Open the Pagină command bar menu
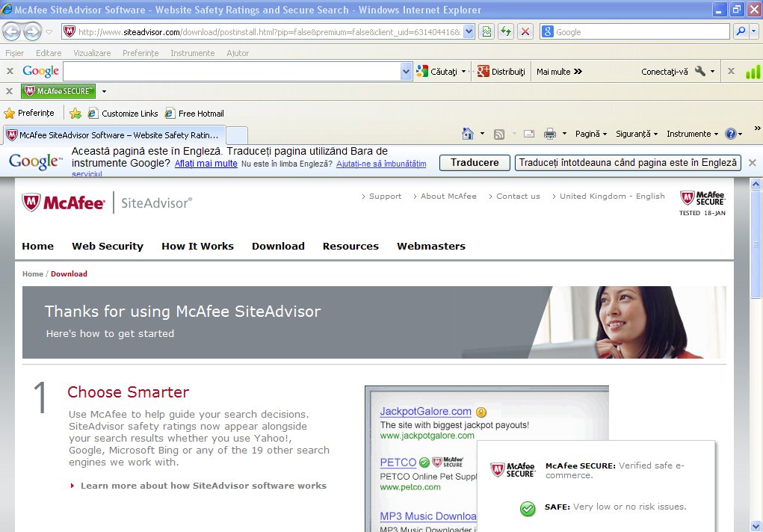This screenshot has height=532, width=763. point(590,134)
